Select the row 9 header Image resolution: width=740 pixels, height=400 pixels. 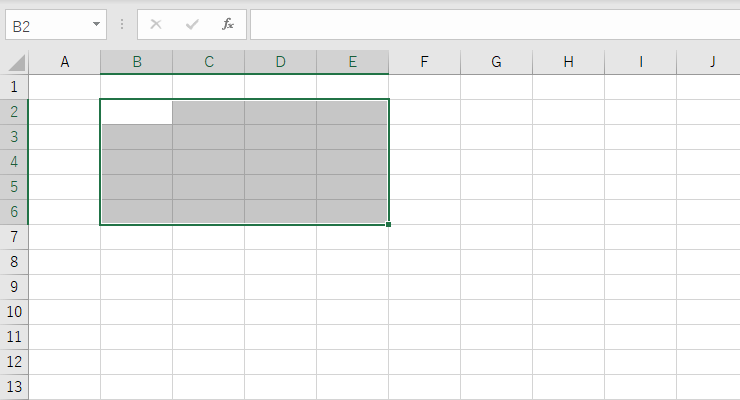pyautogui.click(x=14, y=287)
